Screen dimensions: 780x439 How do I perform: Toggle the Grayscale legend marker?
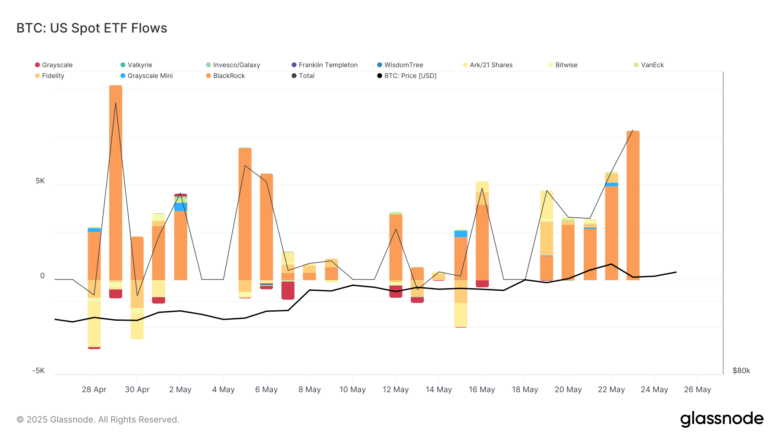pos(37,65)
